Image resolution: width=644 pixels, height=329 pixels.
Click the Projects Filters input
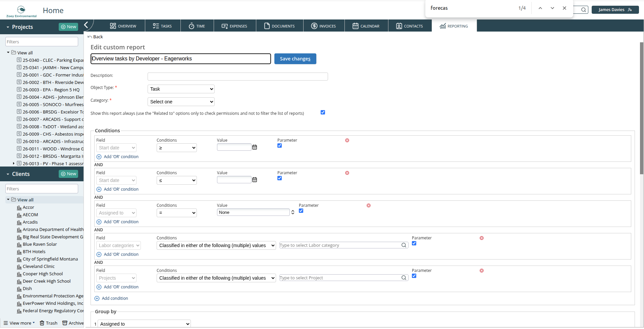point(42,42)
